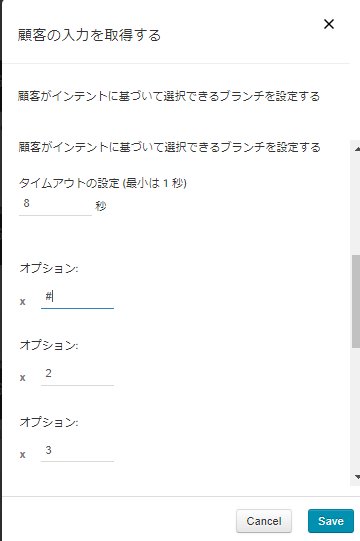Close the 顧客の入力を取得する dialog
Viewport: 360px width, 541px height.
tap(329, 24)
